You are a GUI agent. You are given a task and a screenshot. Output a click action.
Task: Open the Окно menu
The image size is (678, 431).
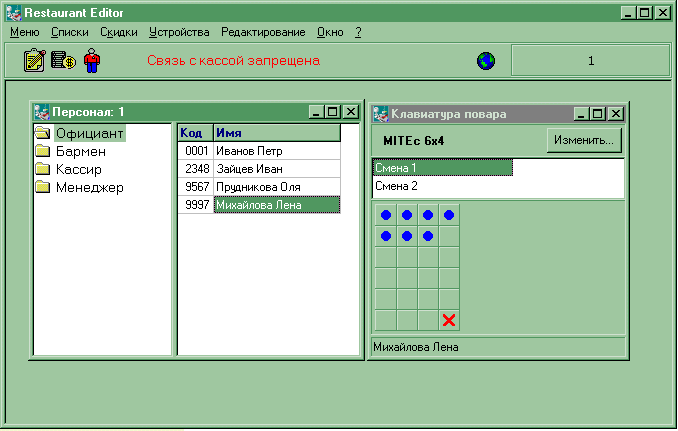(330, 32)
